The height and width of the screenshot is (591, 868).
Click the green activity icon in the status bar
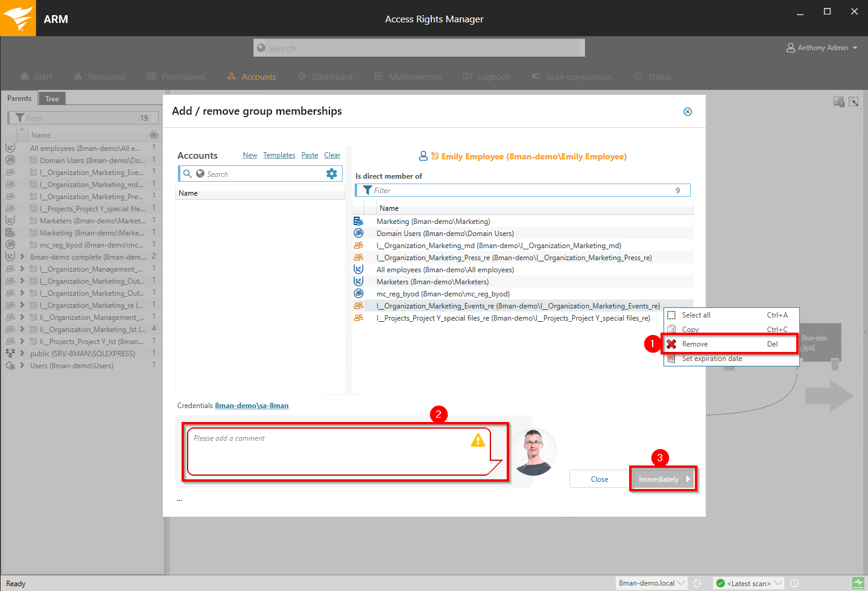[858, 583]
